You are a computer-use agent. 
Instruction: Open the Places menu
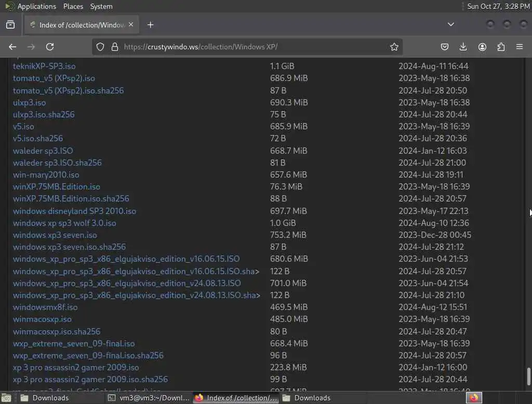tap(73, 6)
